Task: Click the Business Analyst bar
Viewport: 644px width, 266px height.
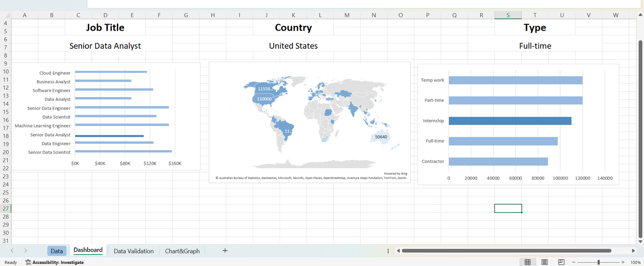Action: click(103, 80)
